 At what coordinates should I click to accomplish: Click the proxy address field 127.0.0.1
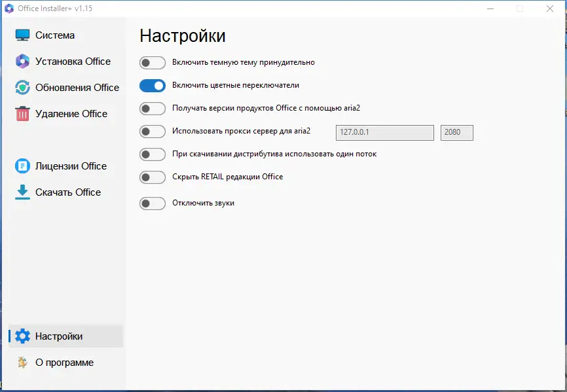pyautogui.click(x=385, y=133)
